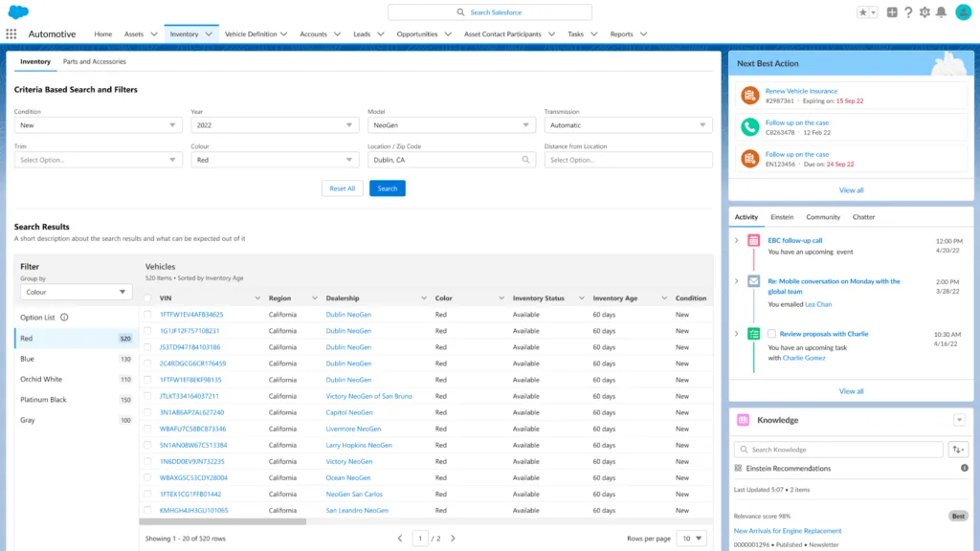Expand the Group by Colour dropdown
The height and width of the screenshot is (551, 980).
click(76, 292)
